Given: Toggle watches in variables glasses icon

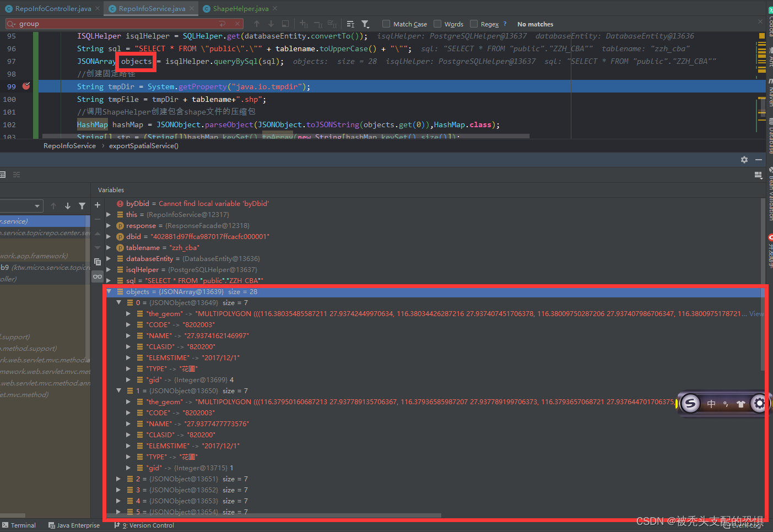Looking at the screenshot, I should point(98,276).
